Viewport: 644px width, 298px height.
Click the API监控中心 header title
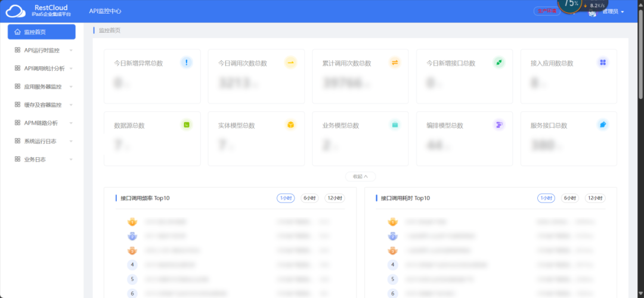(105, 11)
